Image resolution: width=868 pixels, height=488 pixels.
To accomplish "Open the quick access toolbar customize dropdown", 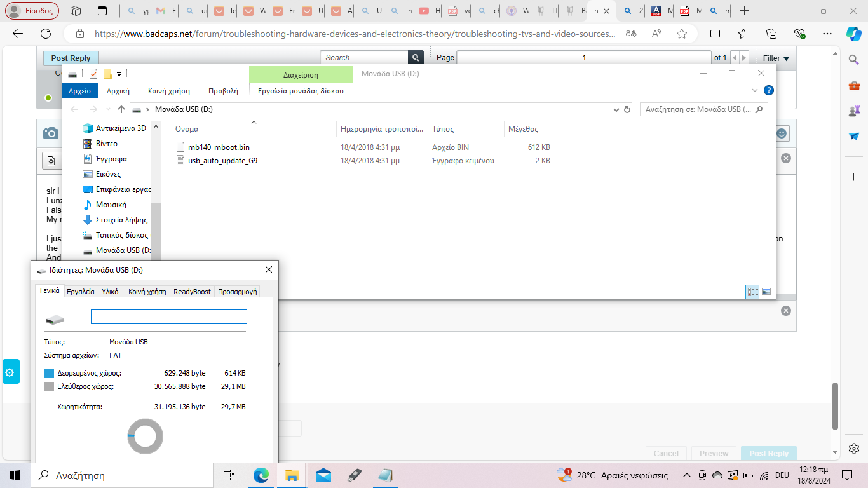I will tap(119, 74).
